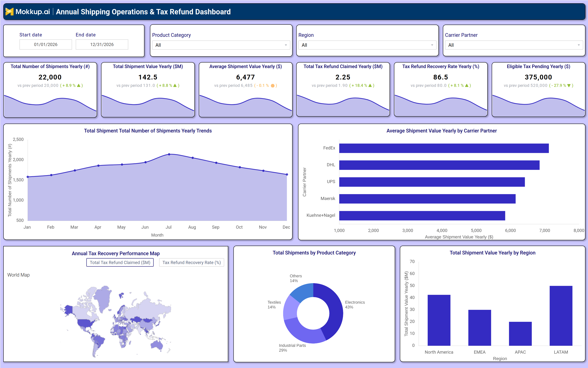Click green up arrow in Tax Refund Recovery Rate card

click(467, 85)
